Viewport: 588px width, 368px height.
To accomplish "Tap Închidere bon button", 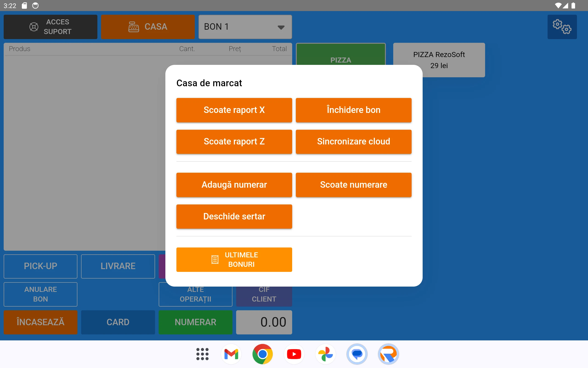I will pos(353,110).
